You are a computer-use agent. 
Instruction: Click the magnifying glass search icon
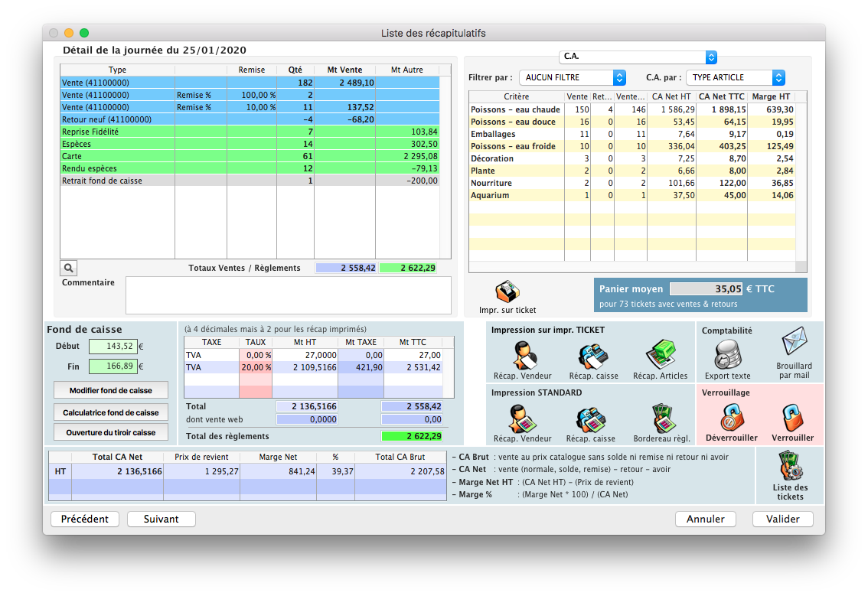click(69, 268)
